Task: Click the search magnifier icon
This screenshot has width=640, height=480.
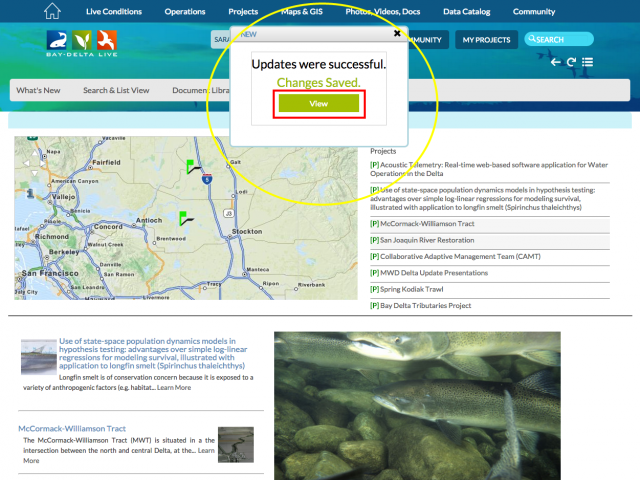Action: [x=531, y=40]
